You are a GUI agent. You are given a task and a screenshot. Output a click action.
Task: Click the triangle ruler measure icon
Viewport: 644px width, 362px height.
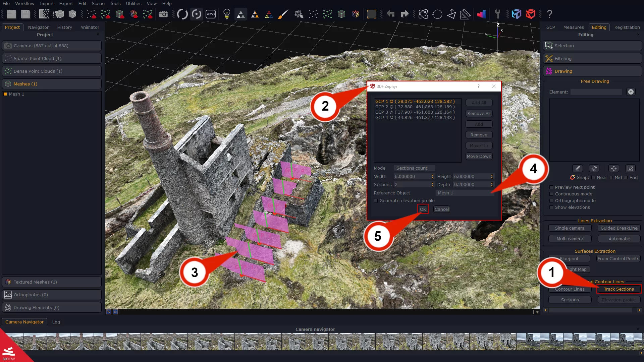pyautogui.click(x=465, y=14)
